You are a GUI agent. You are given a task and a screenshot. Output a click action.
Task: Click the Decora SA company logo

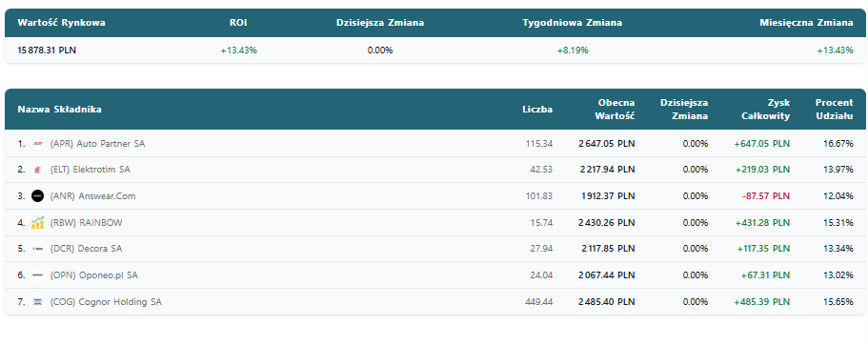(x=38, y=249)
